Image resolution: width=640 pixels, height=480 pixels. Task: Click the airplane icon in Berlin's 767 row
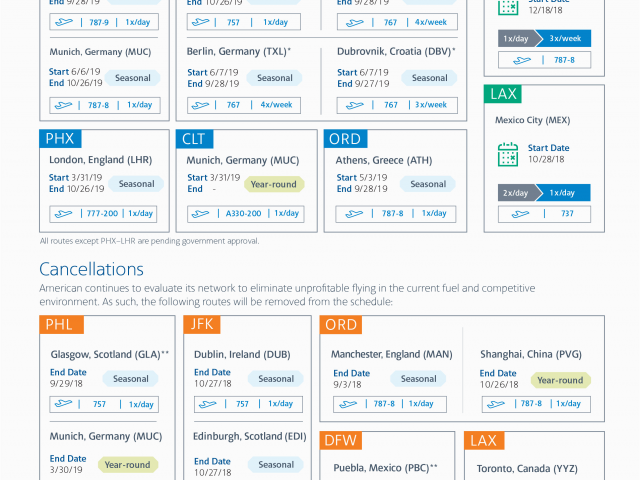pyautogui.click(x=200, y=105)
